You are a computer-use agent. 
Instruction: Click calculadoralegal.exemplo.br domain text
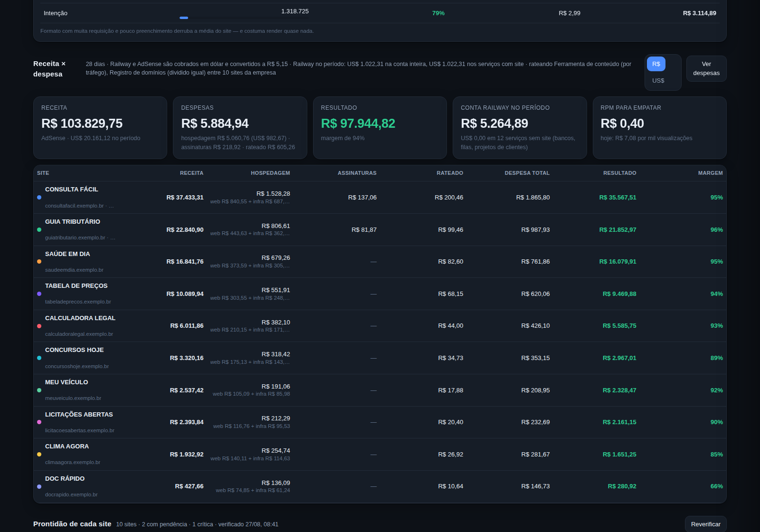point(79,334)
